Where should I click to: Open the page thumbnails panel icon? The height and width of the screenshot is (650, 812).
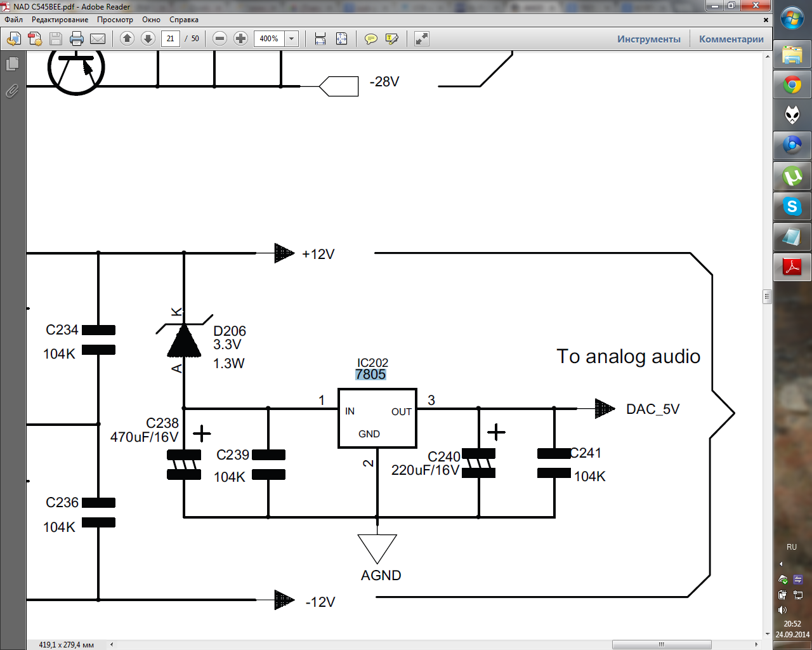click(x=12, y=64)
